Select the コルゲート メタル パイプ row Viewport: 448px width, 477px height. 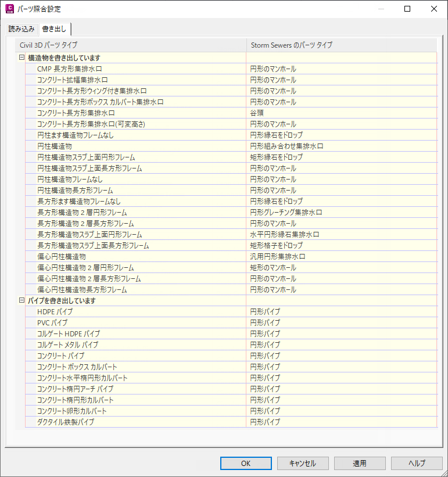(231, 345)
